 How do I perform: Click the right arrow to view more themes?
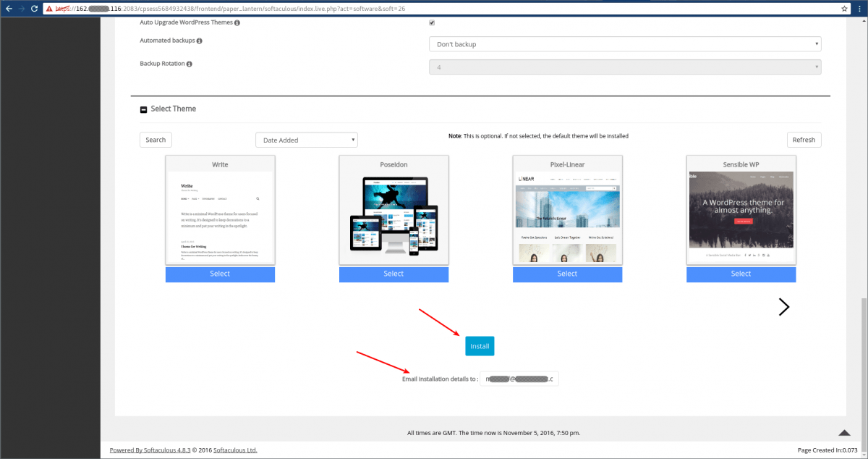783,306
